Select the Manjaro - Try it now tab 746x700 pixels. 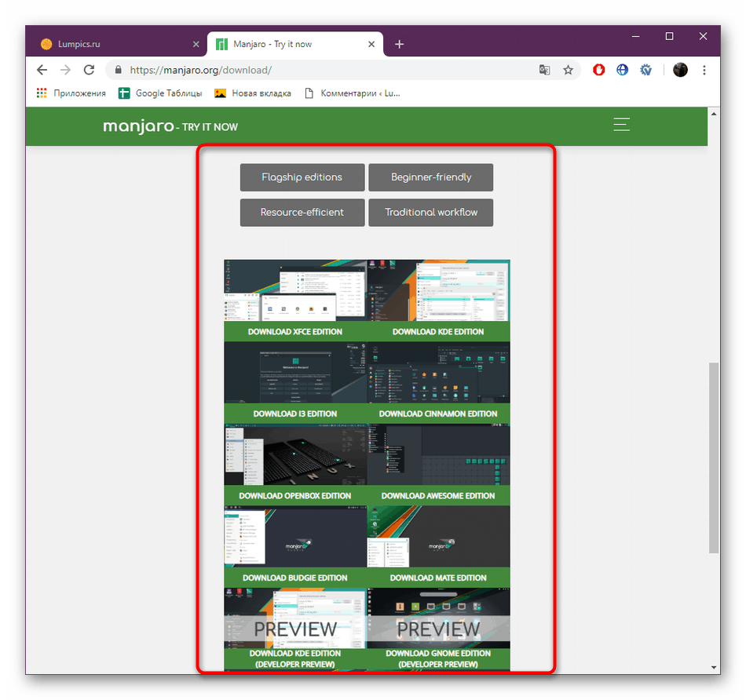click(x=295, y=44)
